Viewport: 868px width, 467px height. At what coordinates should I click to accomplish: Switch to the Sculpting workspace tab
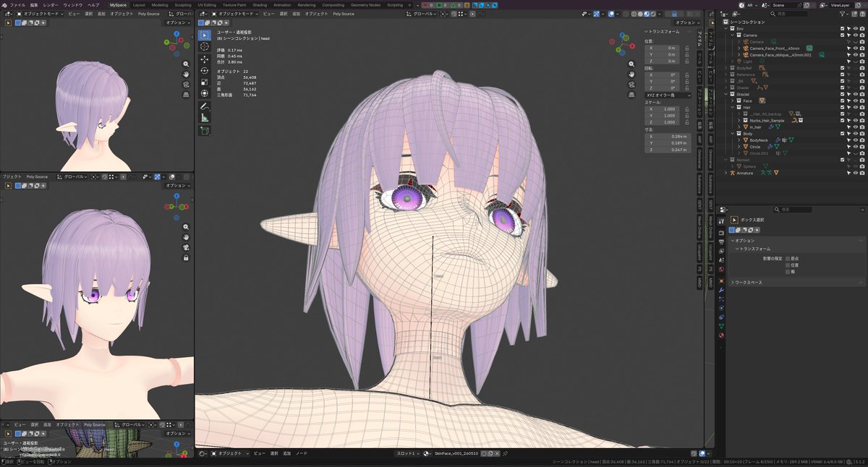click(x=183, y=4)
